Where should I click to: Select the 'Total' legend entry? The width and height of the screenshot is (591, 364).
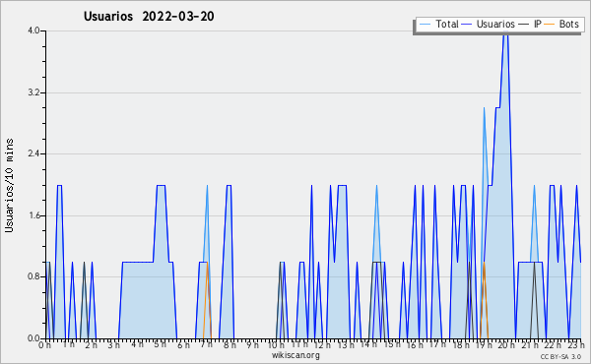(446, 24)
